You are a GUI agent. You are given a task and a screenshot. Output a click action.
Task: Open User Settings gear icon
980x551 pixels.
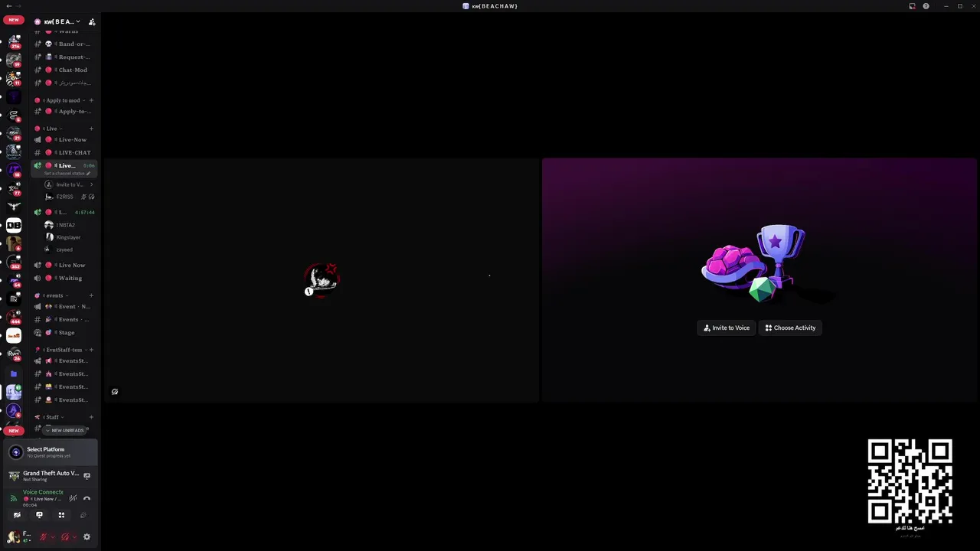pyautogui.click(x=87, y=537)
